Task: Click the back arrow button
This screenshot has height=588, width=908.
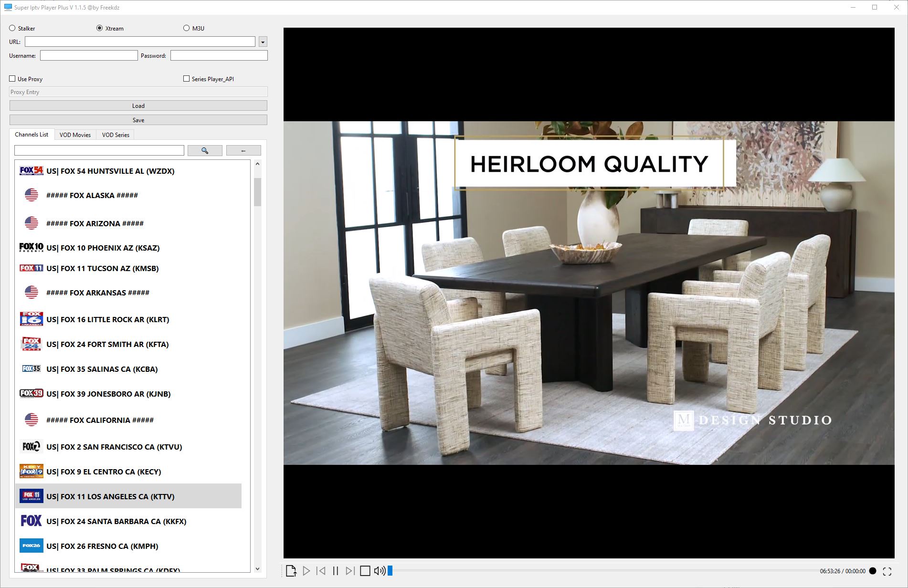Action: click(x=243, y=150)
